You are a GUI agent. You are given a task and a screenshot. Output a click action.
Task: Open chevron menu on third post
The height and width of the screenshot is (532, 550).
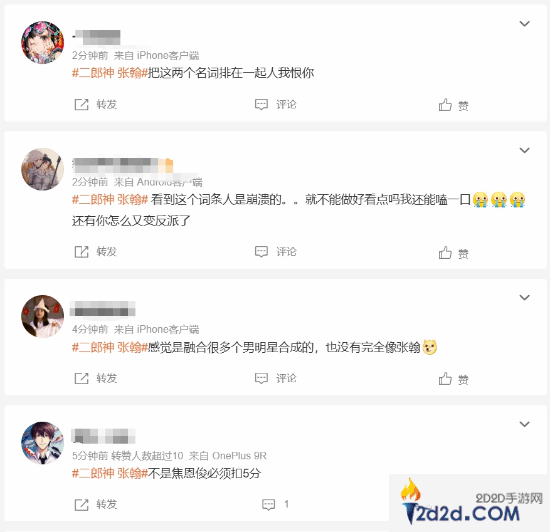click(x=524, y=297)
